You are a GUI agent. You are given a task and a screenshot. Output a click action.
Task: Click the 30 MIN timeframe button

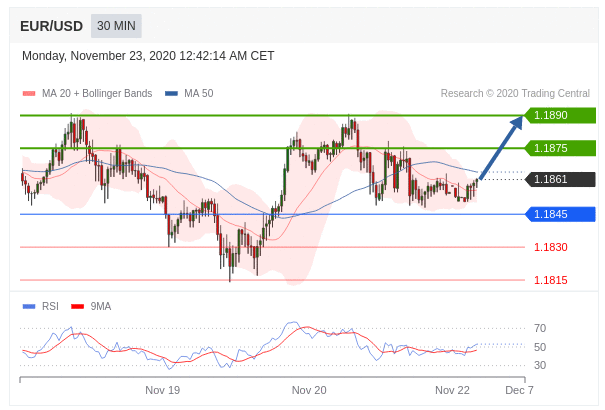(x=116, y=26)
